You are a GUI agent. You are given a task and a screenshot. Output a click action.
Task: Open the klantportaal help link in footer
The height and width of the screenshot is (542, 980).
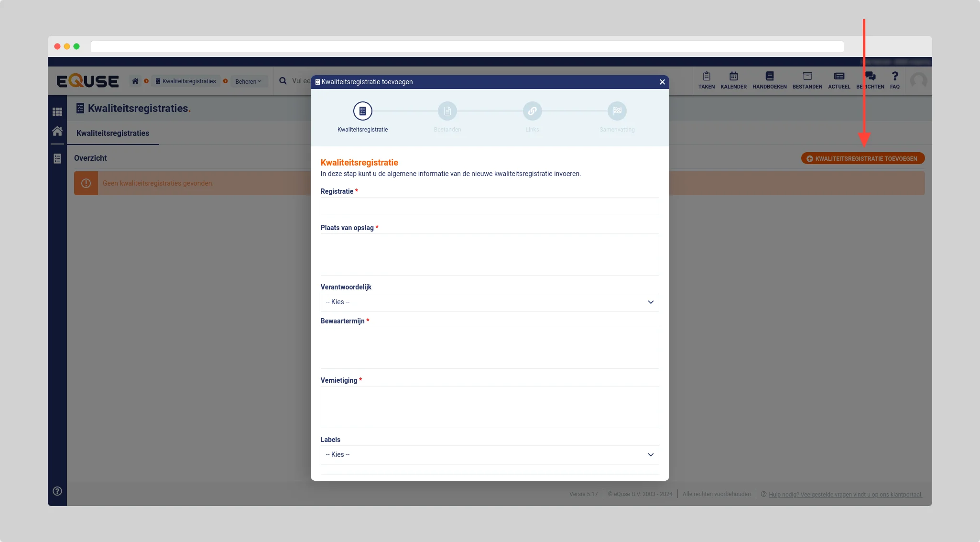[x=845, y=494]
